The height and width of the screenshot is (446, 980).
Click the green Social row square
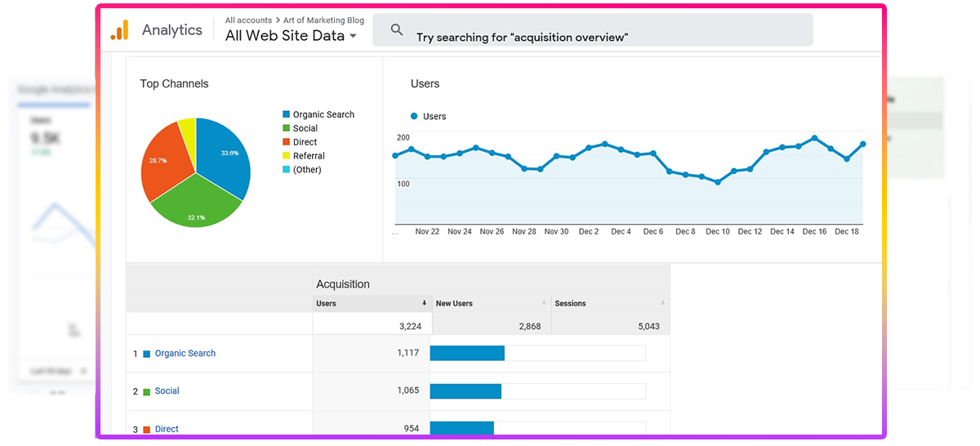tap(147, 391)
